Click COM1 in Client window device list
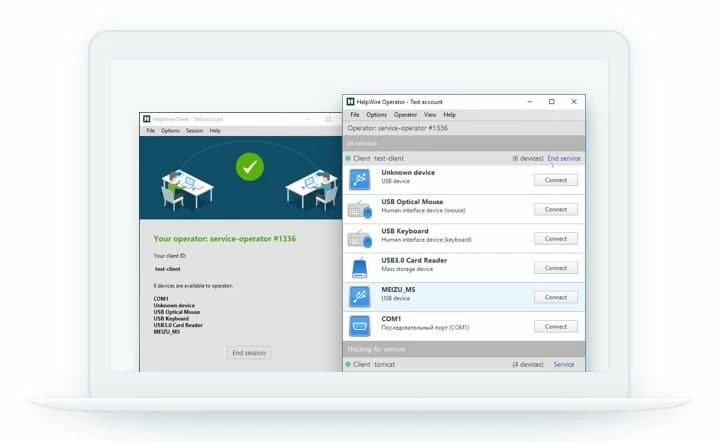 pos(161,299)
